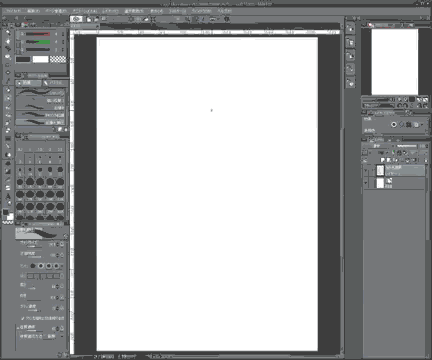Toggle visibility of the selected top layer

point(366,171)
